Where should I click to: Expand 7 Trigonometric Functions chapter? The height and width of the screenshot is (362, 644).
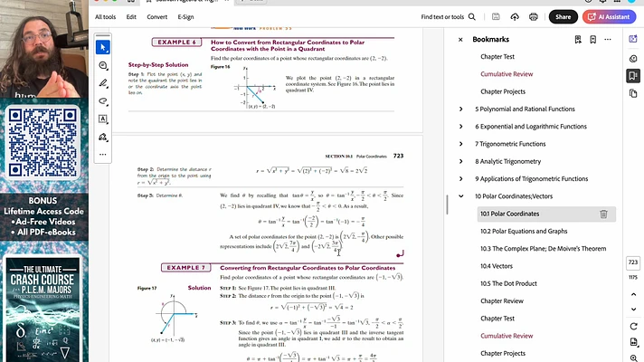[x=460, y=144]
